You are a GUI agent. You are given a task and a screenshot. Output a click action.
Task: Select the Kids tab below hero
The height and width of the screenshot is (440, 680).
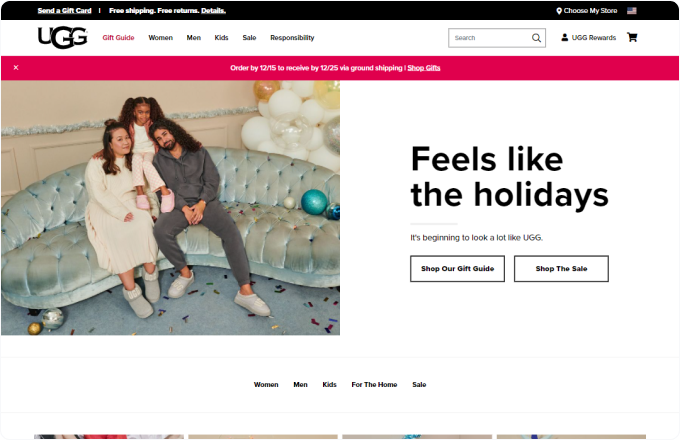[329, 385]
